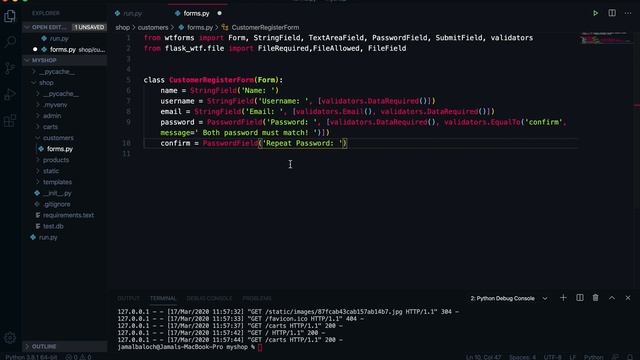Click the Python interpreter status bar item

pyautogui.click(x=31, y=357)
